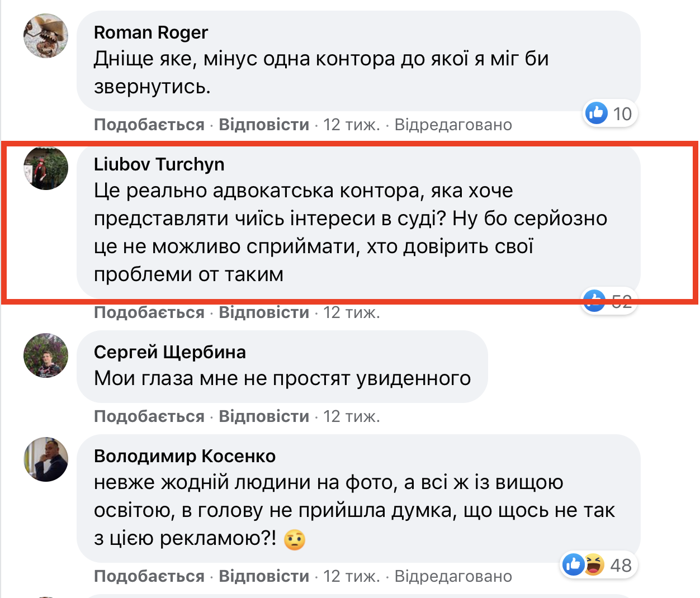Click Сергей Щербина's avatar photo

pos(46,355)
